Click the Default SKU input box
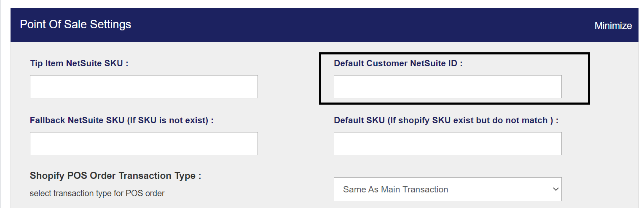This screenshot has height=208, width=644. [x=447, y=143]
